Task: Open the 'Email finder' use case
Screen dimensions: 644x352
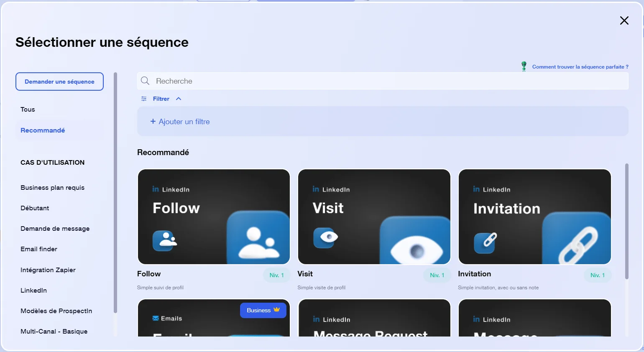Action: 39,249
